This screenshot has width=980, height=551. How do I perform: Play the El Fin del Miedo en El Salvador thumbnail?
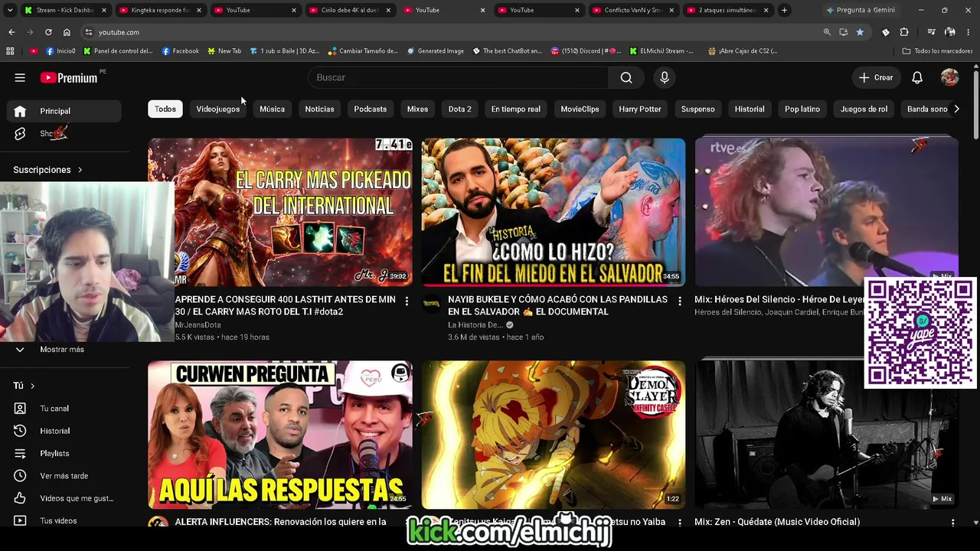click(x=554, y=212)
